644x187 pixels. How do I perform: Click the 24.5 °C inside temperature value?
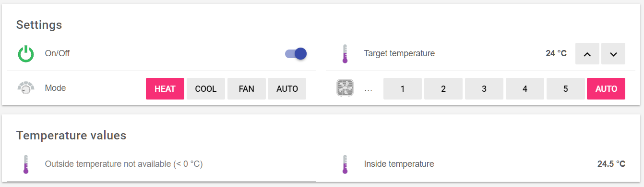pos(611,164)
